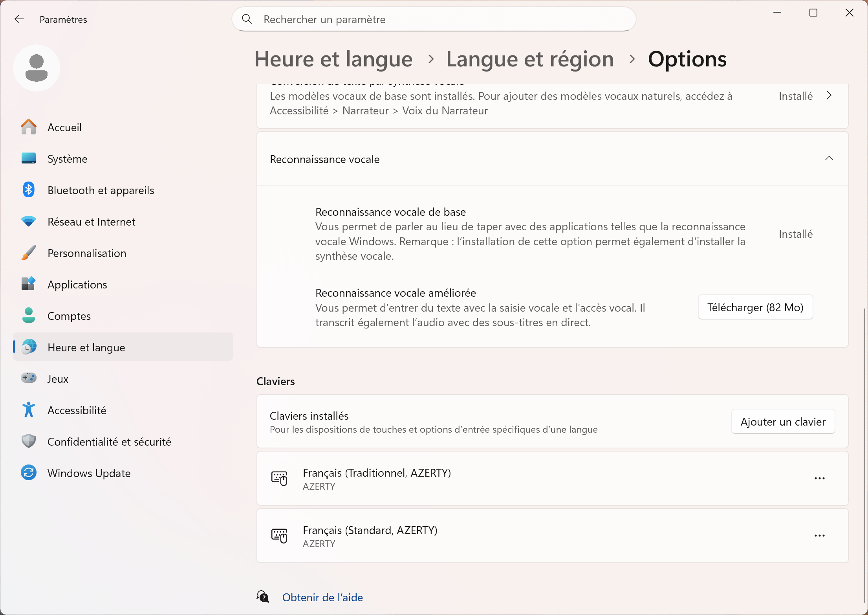Click the Personnalisation brush icon
The width and height of the screenshot is (868, 615).
click(29, 253)
